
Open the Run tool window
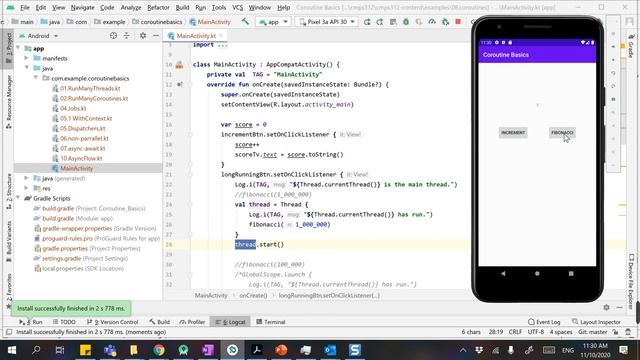[x=31, y=322]
